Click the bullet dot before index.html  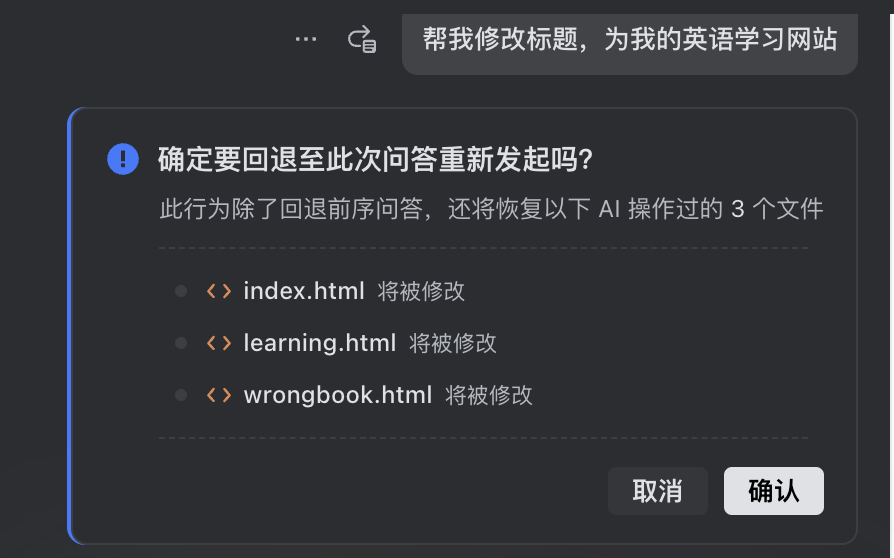[181, 291]
